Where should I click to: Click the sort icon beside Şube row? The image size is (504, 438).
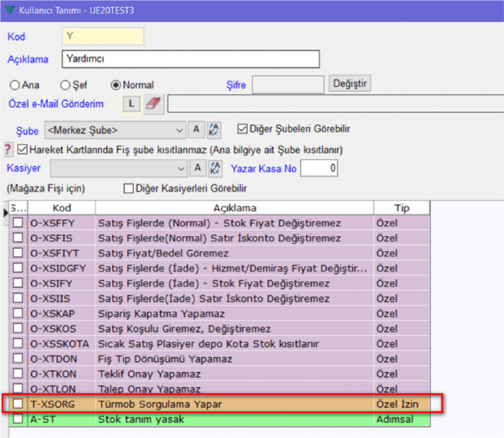click(214, 130)
